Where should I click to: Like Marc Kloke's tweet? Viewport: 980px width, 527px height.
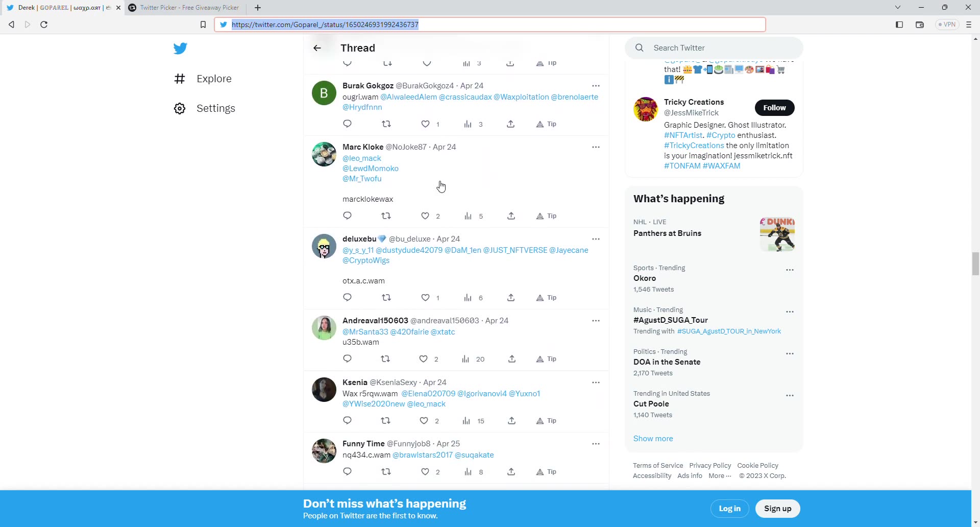click(425, 216)
